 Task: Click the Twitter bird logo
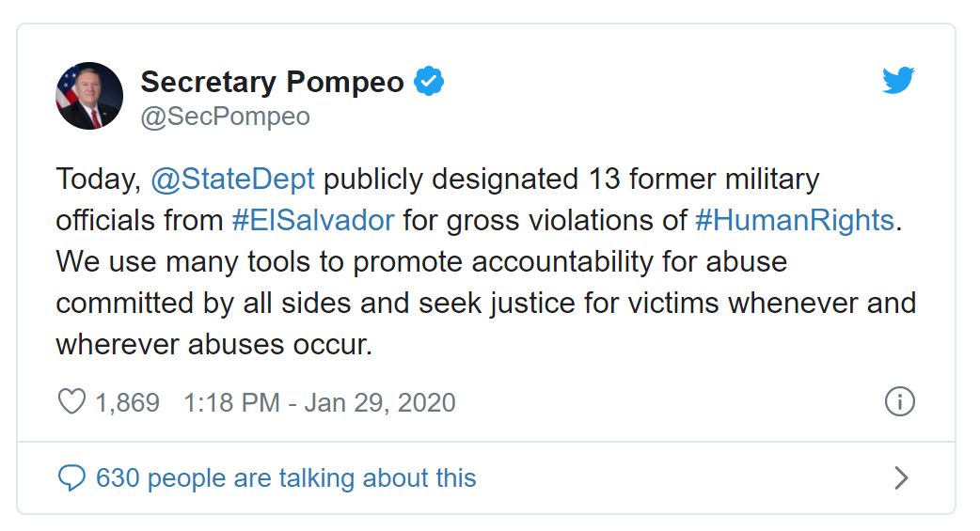[898, 82]
